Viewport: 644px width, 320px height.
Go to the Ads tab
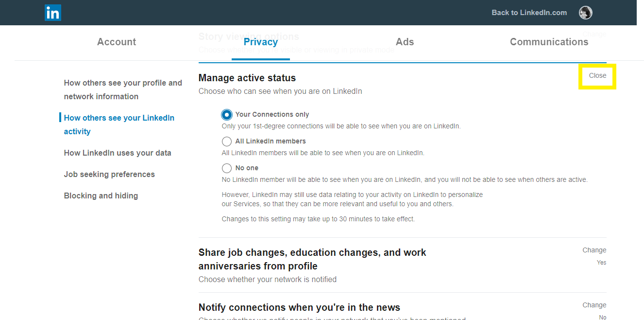tap(405, 42)
